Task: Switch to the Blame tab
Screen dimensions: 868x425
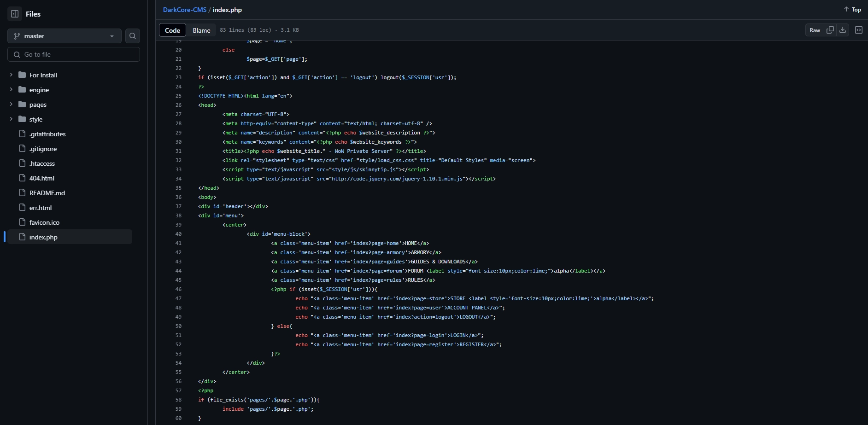Action: click(201, 30)
